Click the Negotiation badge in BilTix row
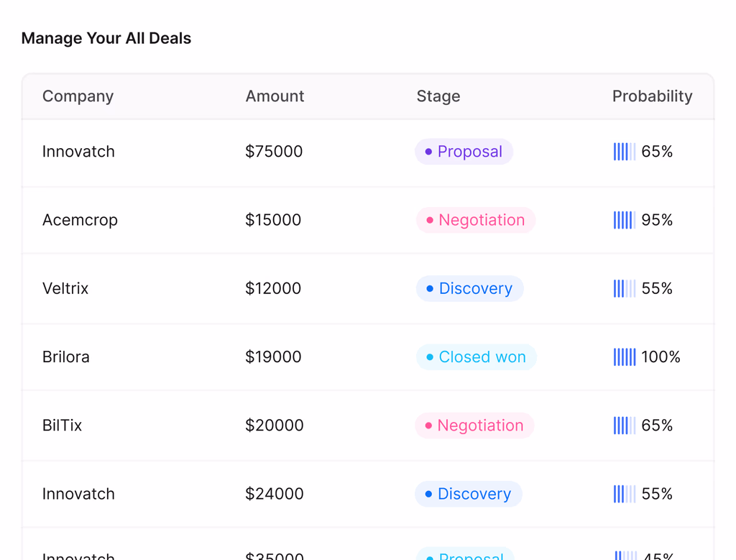736x560 pixels. point(474,426)
